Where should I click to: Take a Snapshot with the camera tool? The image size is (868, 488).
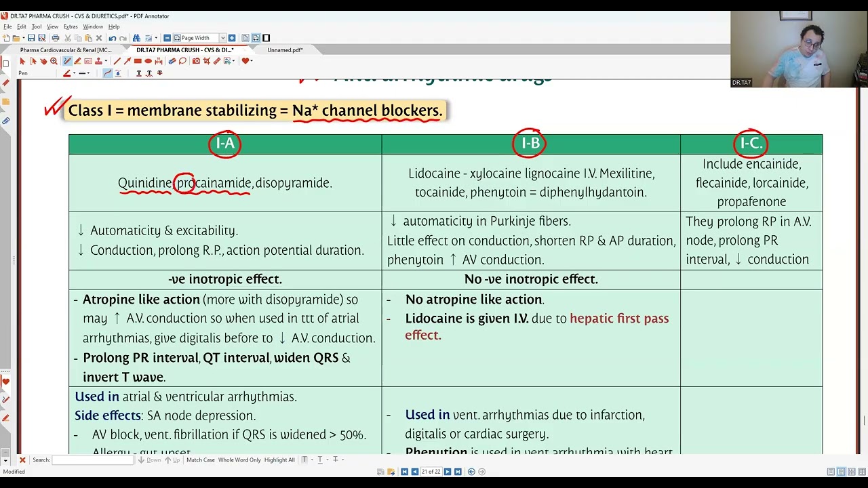196,61
